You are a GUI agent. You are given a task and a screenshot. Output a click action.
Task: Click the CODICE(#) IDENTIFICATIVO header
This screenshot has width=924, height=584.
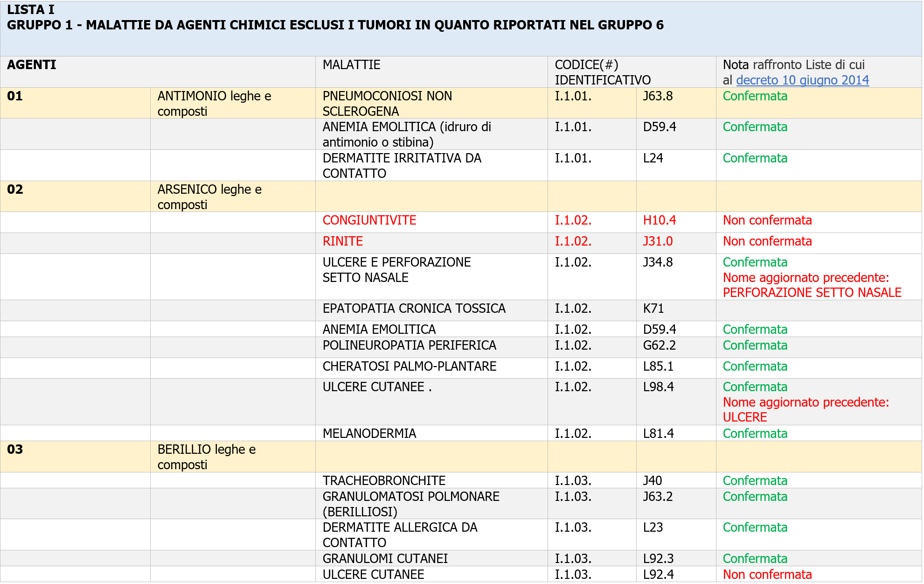coord(602,72)
